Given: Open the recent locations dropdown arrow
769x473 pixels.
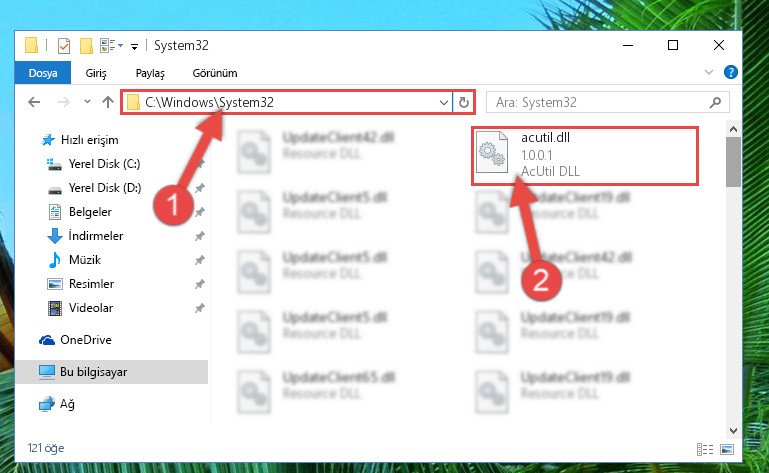Looking at the screenshot, I should tap(87, 102).
